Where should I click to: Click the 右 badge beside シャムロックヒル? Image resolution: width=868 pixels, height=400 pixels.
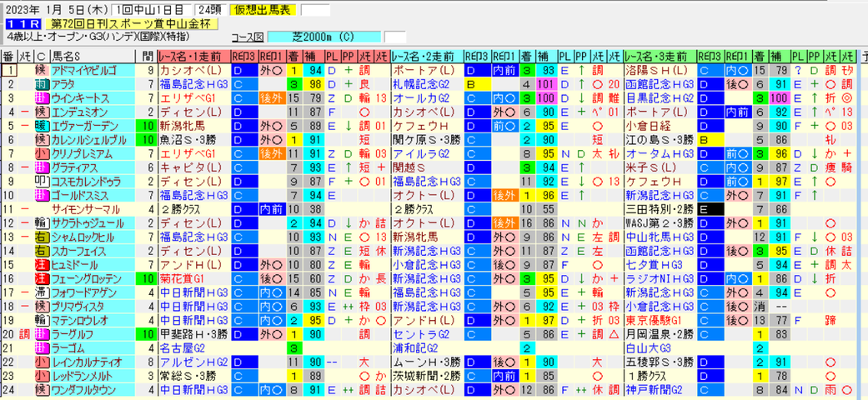[42, 237]
